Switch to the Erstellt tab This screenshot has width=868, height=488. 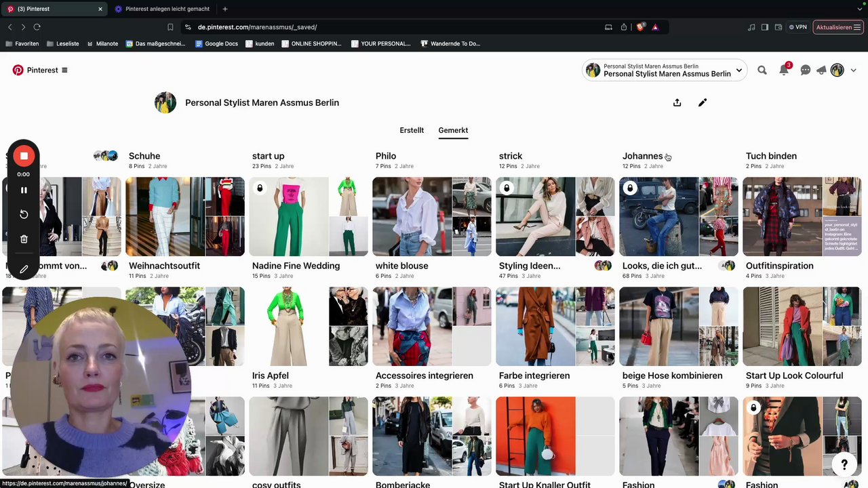point(412,130)
